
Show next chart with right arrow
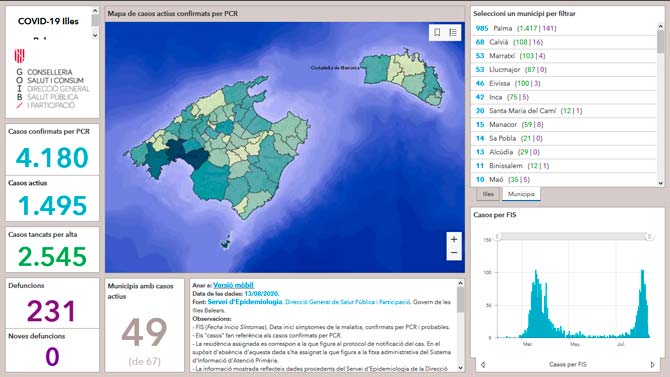pyautogui.click(x=652, y=365)
